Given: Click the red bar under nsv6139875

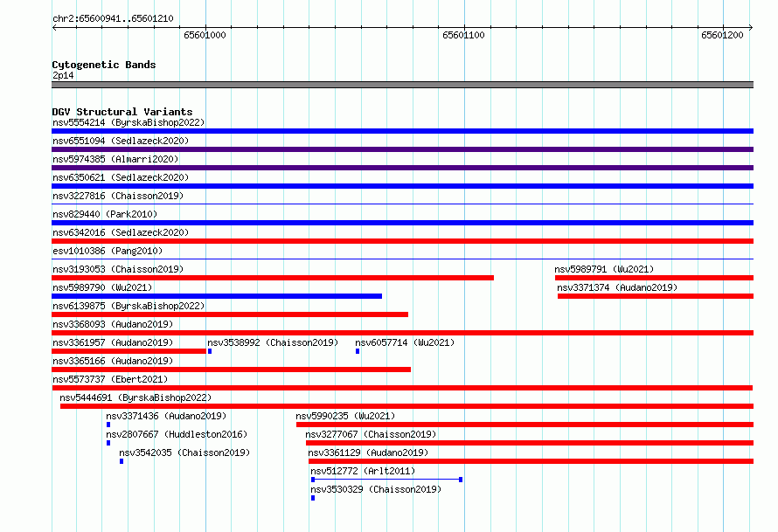Looking at the screenshot, I should pos(230,314).
